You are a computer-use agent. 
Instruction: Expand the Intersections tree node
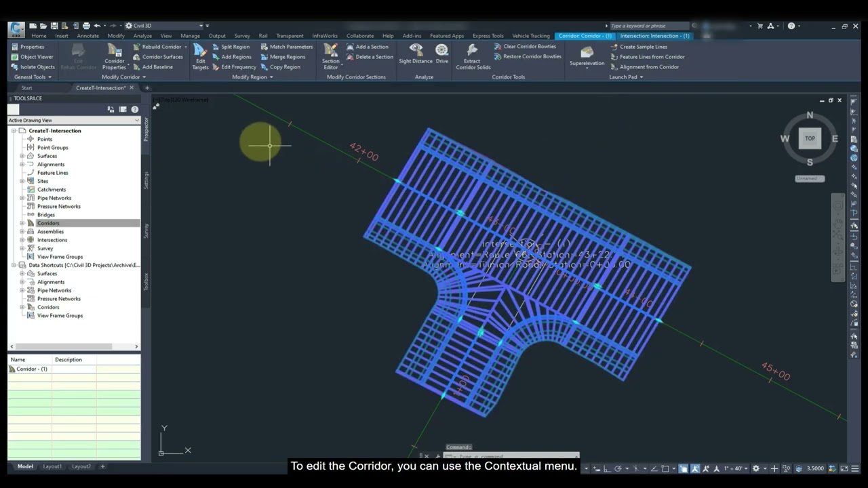[x=22, y=240]
